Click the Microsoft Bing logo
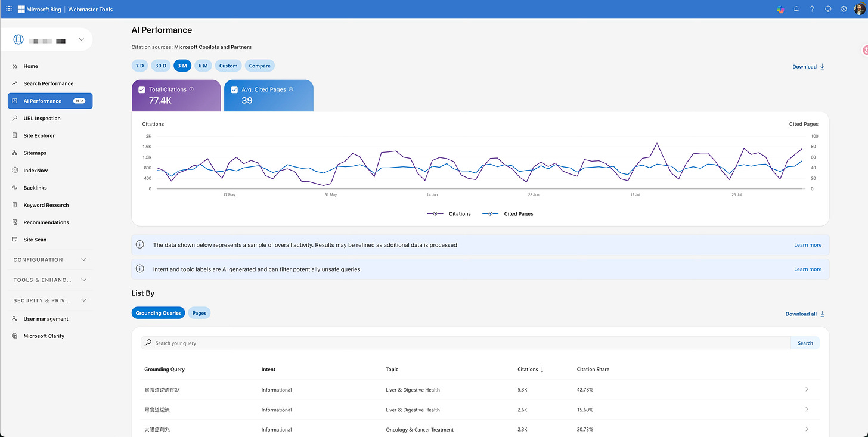The width and height of the screenshot is (868, 437). (41, 9)
